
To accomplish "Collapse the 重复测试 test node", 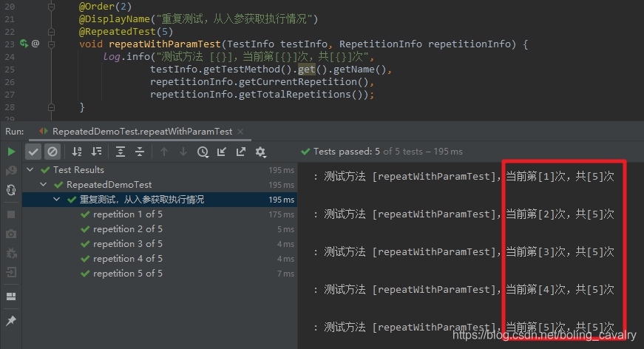I will (x=57, y=199).
